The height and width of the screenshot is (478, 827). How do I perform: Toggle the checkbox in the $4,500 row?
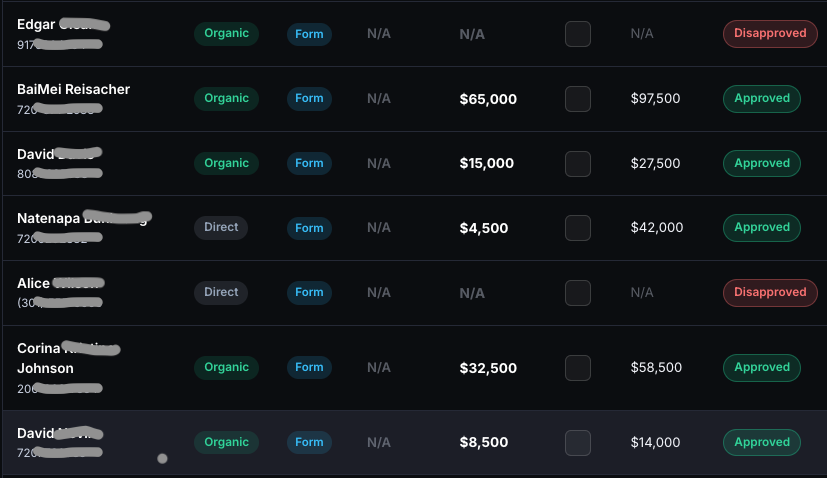578,228
